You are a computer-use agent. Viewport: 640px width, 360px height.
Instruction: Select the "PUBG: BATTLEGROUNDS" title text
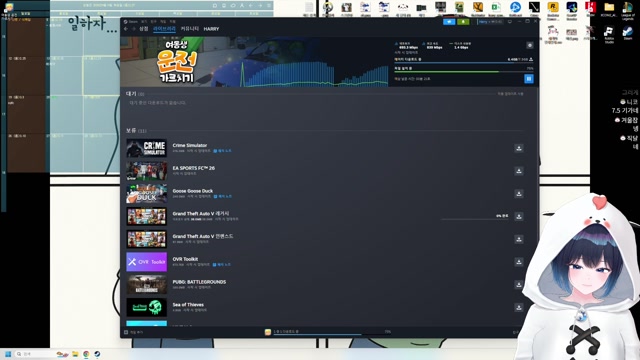click(x=199, y=282)
